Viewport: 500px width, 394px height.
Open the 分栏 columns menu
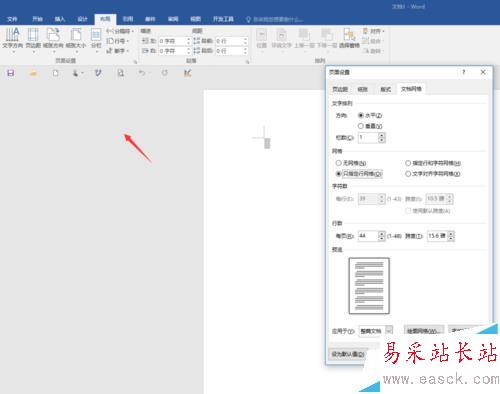pos(96,39)
